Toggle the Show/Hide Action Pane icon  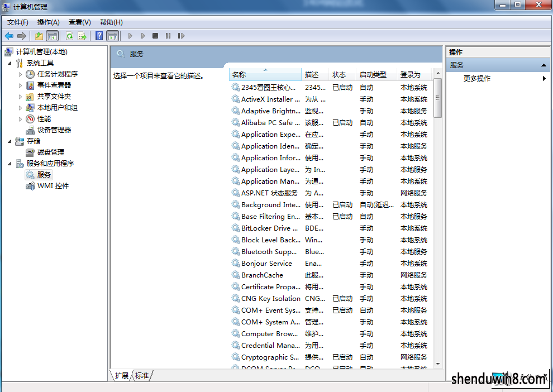pyautogui.click(x=112, y=36)
